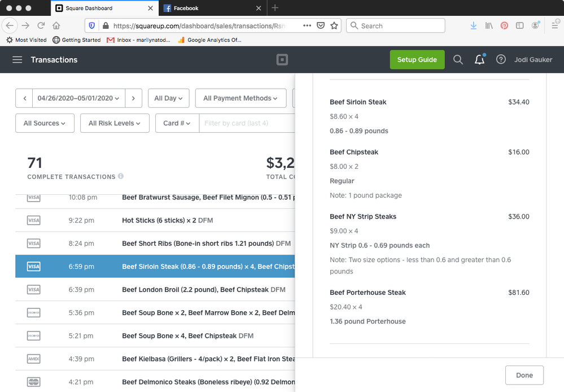Click the green Setup Guide button
This screenshot has width=564, height=392.
pos(417,60)
